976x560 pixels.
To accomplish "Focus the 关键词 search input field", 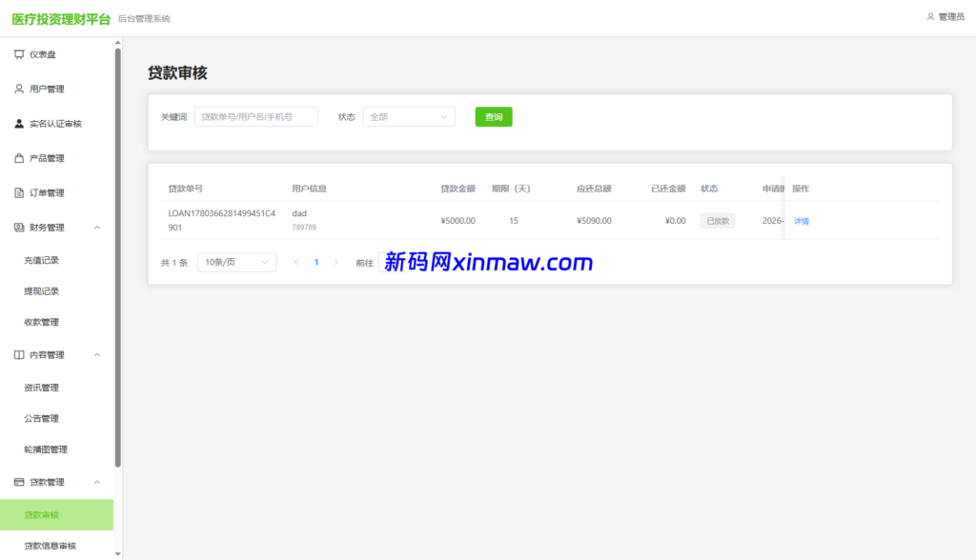I will pos(255,117).
